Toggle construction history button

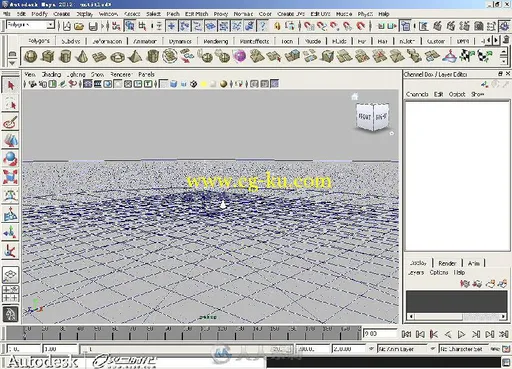(x=406, y=26)
